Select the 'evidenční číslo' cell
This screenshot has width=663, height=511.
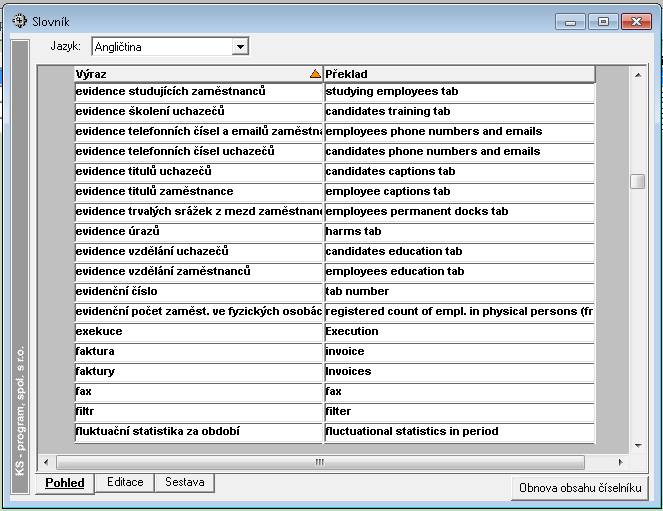[198, 292]
